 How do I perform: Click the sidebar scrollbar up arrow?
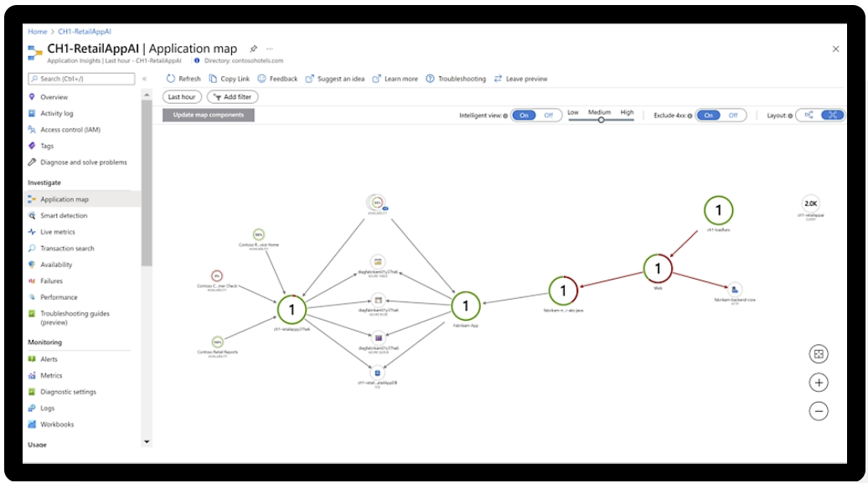point(147,95)
